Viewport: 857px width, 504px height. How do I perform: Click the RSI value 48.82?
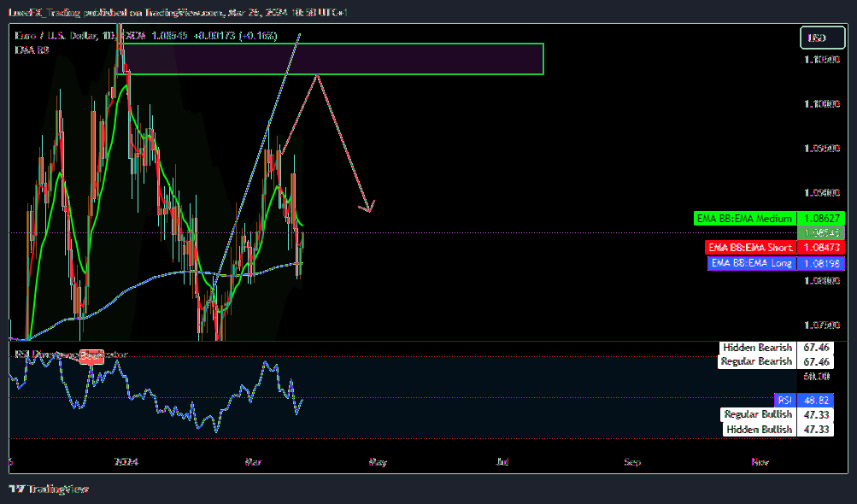[x=816, y=400]
